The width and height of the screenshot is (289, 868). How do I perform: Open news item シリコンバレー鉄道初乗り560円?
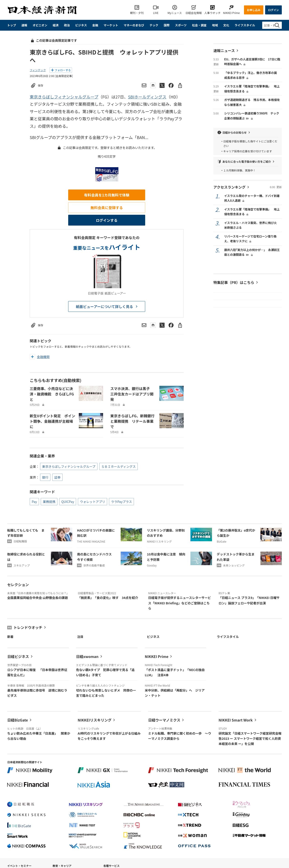252,116
